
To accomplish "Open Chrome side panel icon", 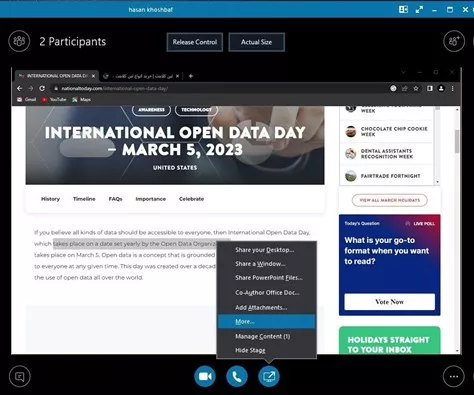I will [430, 88].
